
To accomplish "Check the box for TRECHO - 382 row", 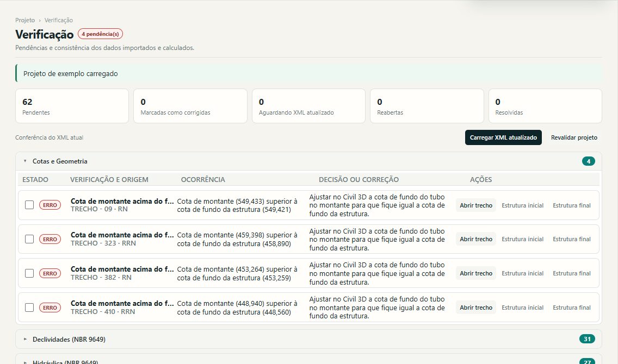I will tap(29, 273).
